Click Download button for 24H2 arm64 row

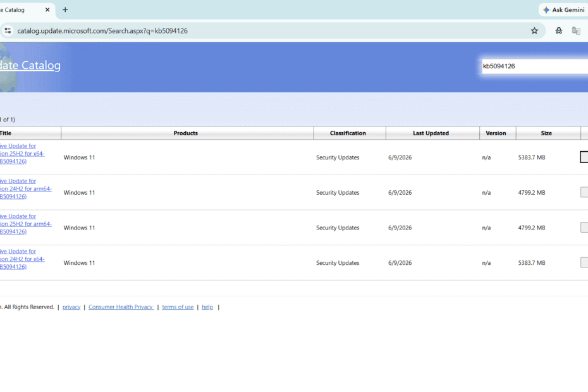point(584,192)
